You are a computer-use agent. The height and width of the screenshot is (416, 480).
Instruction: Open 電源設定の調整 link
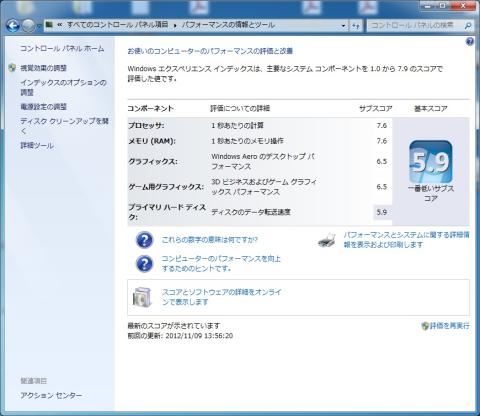(x=43, y=107)
